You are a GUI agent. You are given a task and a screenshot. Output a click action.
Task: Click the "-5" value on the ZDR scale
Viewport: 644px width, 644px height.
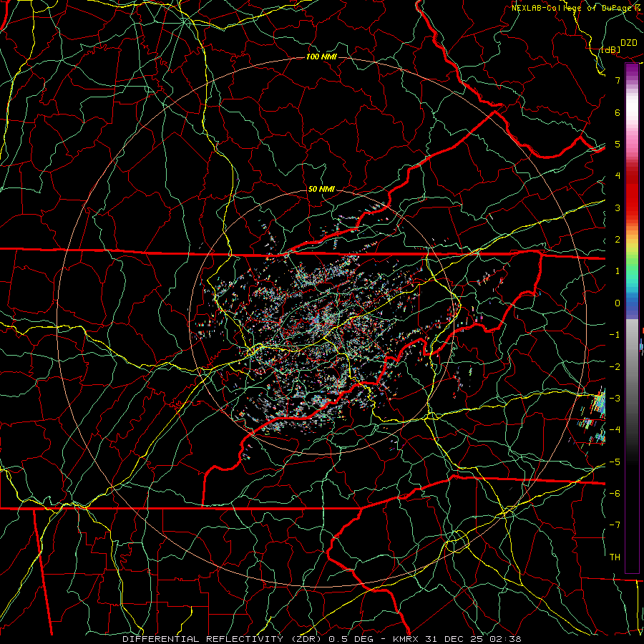(615, 462)
